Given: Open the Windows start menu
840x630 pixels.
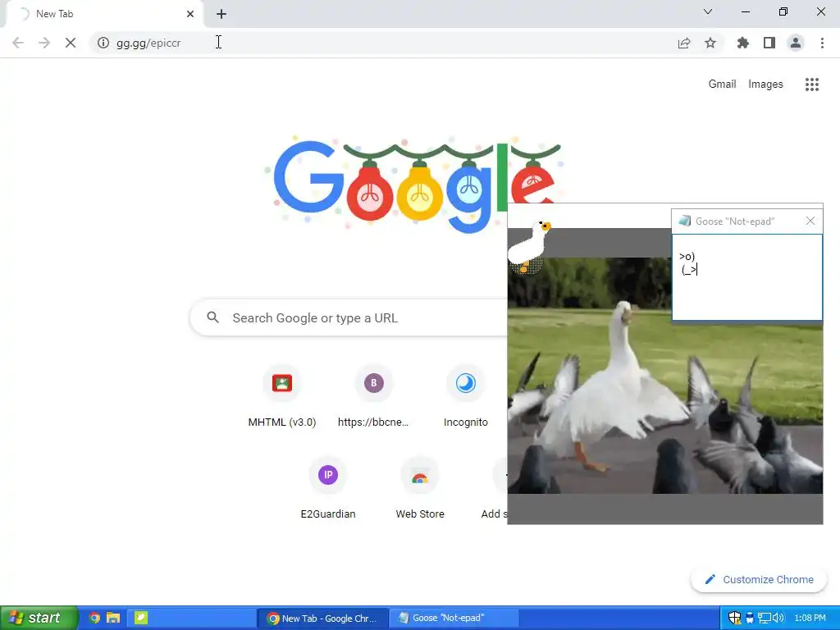Looking at the screenshot, I should pyautogui.click(x=39, y=618).
